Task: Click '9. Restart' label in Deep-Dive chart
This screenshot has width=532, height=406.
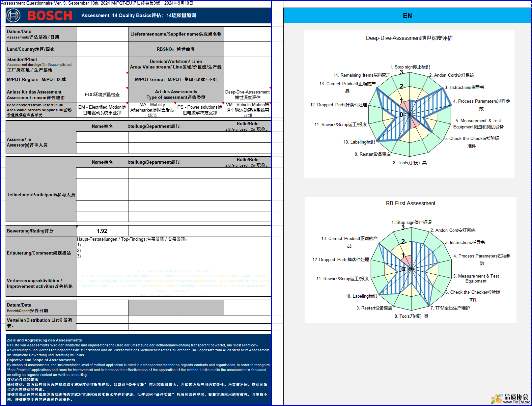Action: click(372, 154)
